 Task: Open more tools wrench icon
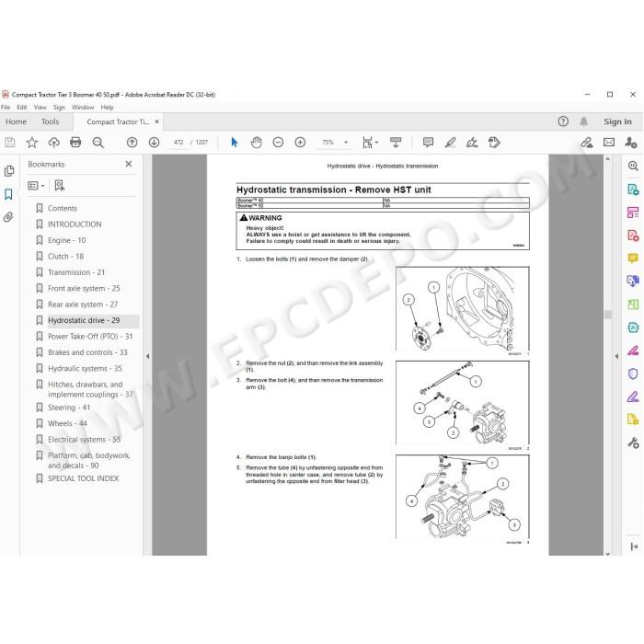tap(633, 443)
